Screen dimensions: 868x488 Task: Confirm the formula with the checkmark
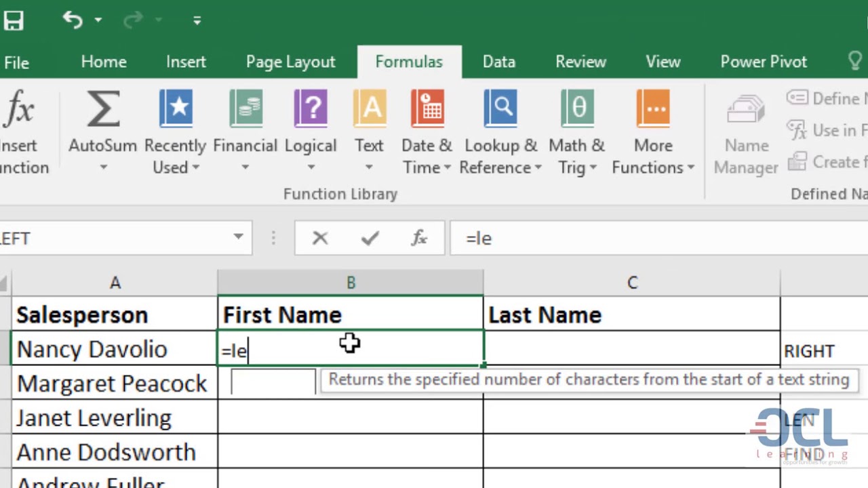[370, 238]
